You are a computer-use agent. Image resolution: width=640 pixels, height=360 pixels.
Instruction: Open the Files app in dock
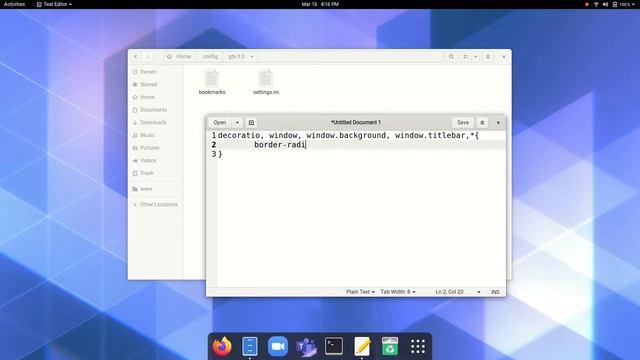pyautogui.click(x=250, y=347)
